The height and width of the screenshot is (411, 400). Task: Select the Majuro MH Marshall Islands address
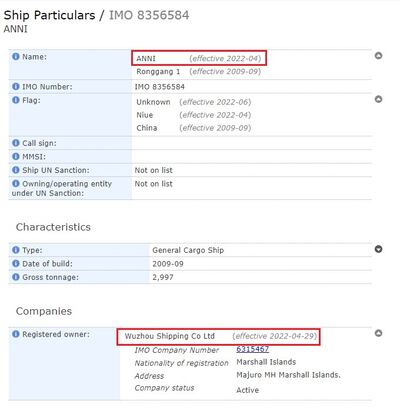pyautogui.click(x=288, y=375)
